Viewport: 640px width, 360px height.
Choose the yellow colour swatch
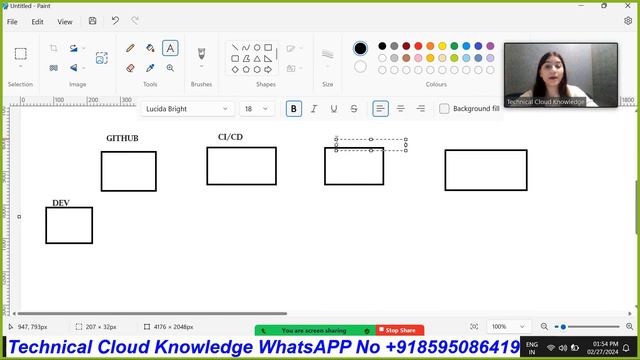tap(442, 46)
